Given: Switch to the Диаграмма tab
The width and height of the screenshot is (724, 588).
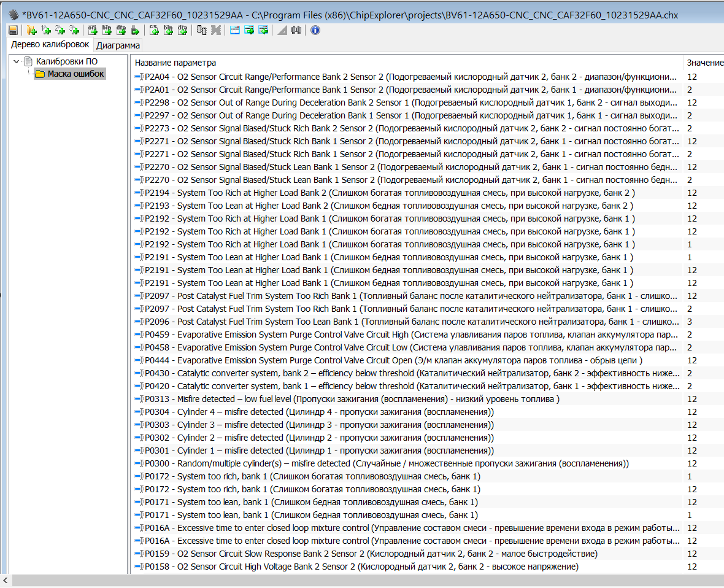Looking at the screenshot, I should coord(118,45).
